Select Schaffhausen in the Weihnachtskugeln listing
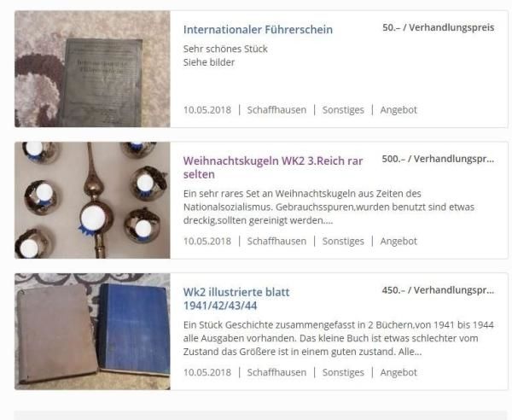 276,241
